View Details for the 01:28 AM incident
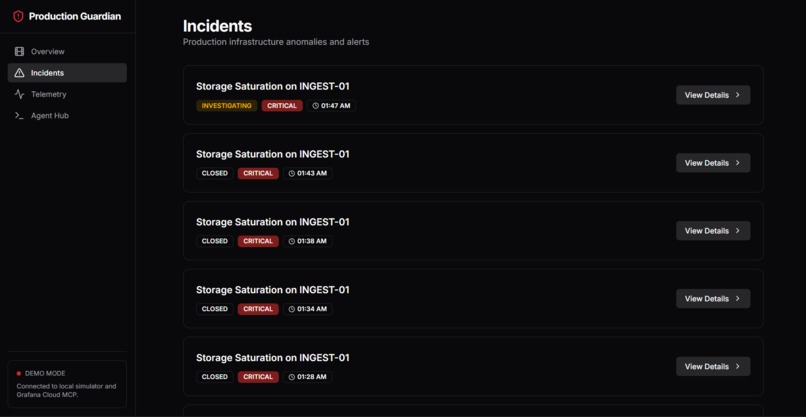 tap(713, 367)
